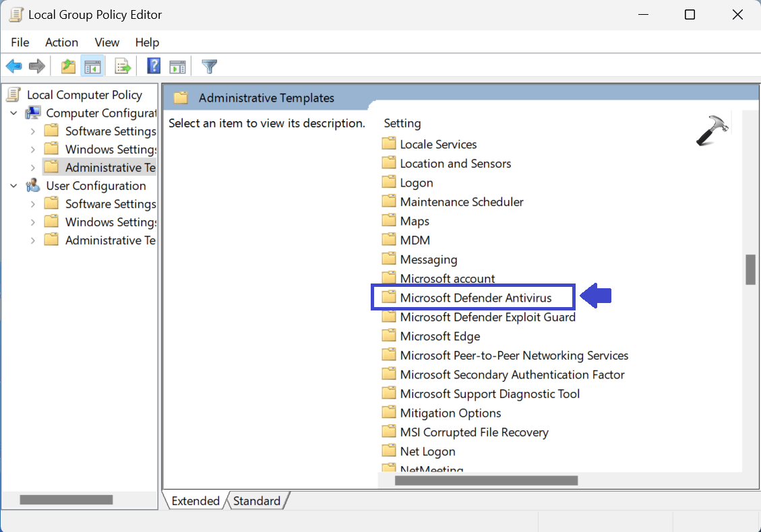The image size is (761, 532).
Task: Select Local Computer Policy in the tree
Action: tap(84, 94)
